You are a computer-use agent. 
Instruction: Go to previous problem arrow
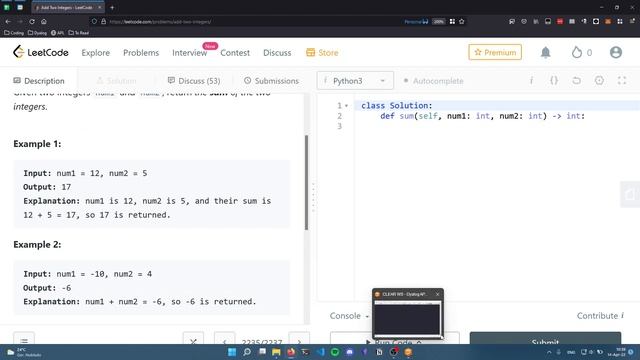pos(224,339)
